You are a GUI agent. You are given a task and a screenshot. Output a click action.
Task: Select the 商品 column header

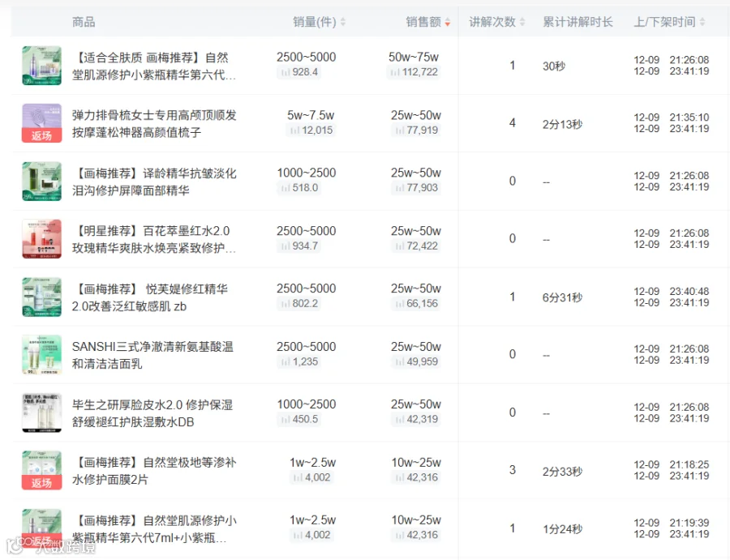(x=84, y=22)
